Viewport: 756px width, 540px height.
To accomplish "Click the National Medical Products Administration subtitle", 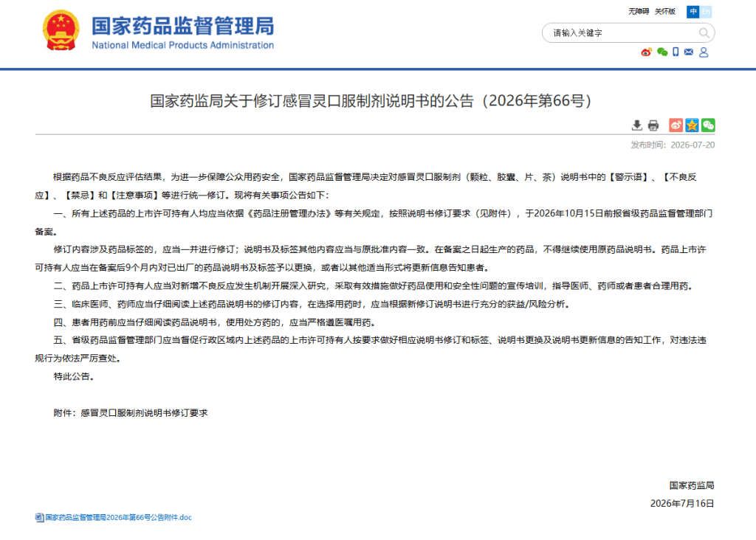I will pos(183,45).
